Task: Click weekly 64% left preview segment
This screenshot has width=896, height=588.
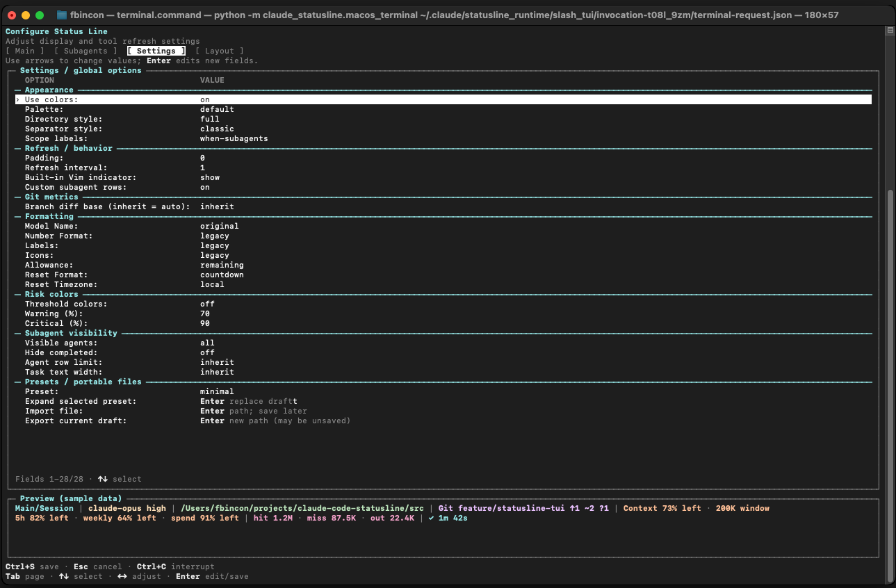Action: point(120,518)
